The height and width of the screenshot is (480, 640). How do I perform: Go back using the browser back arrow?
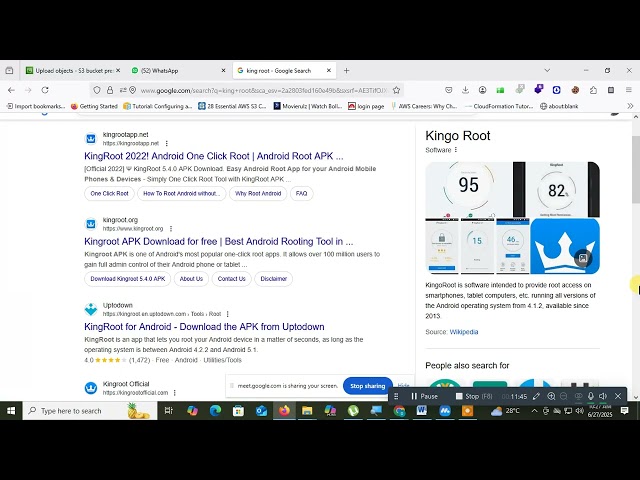pos(11,90)
